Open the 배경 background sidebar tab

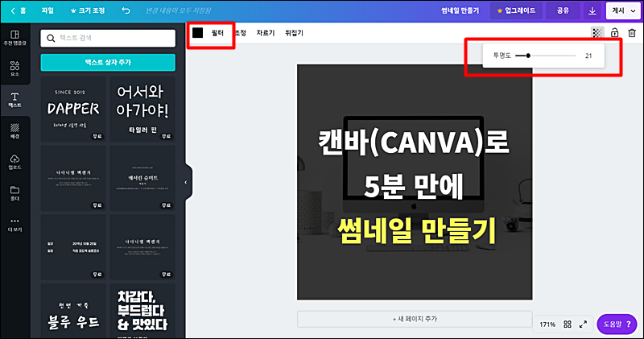coord(14,131)
